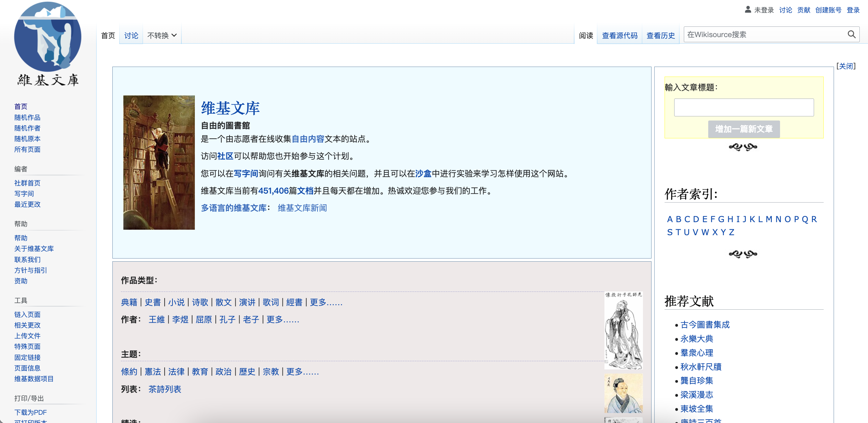Viewport: 868px width, 423px height.
Task: Open 方针与指引 sidebar link
Action: tap(31, 270)
